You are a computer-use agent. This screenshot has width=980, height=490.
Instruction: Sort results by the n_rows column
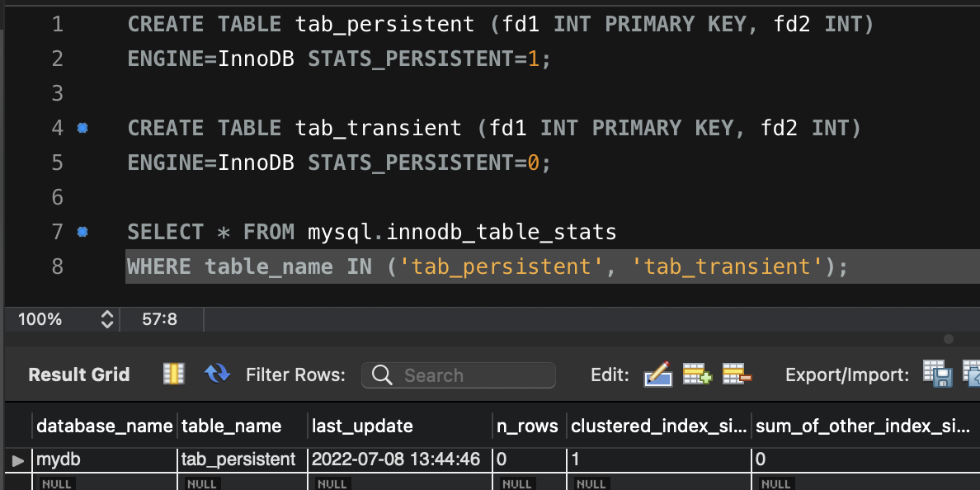tap(528, 426)
